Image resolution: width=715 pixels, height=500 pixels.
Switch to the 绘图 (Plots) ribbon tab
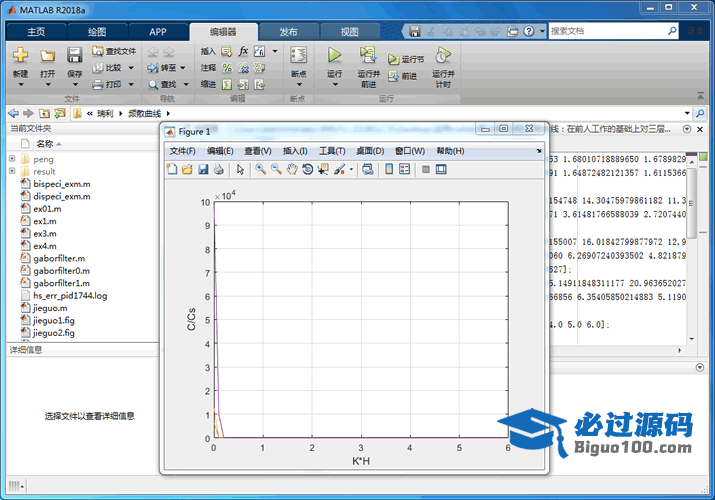[96, 31]
